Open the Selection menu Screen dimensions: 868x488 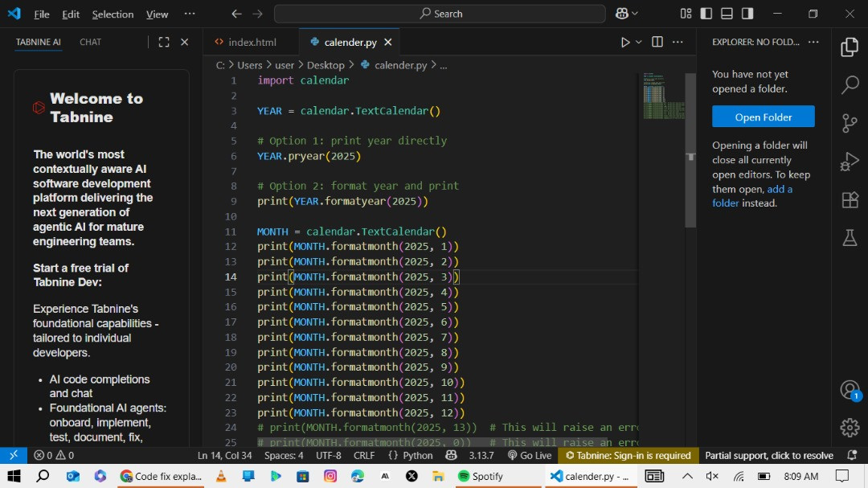pyautogui.click(x=113, y=14)
